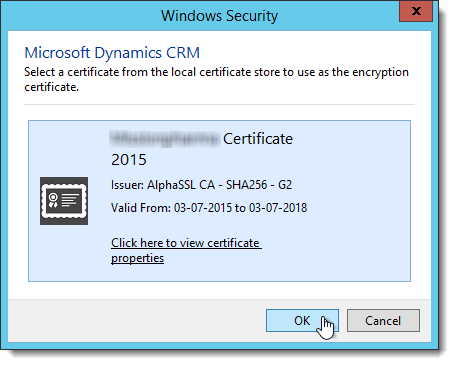Image resolution: width=454 pixels, height=365 pixels.
Task: Click the Valid From date line
Action: point(209,208)
